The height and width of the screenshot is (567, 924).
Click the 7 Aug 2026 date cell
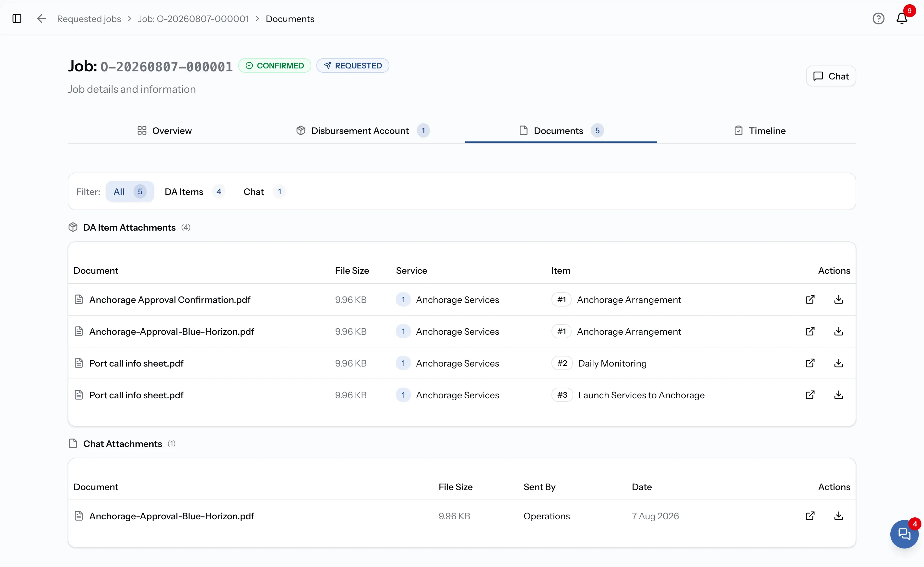pos(655,516)
